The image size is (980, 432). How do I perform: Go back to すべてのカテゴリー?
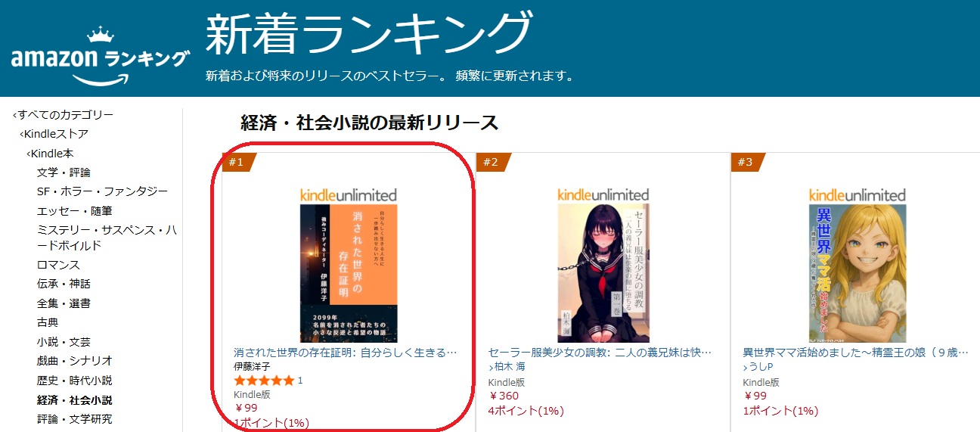click(x=65, y=115)
